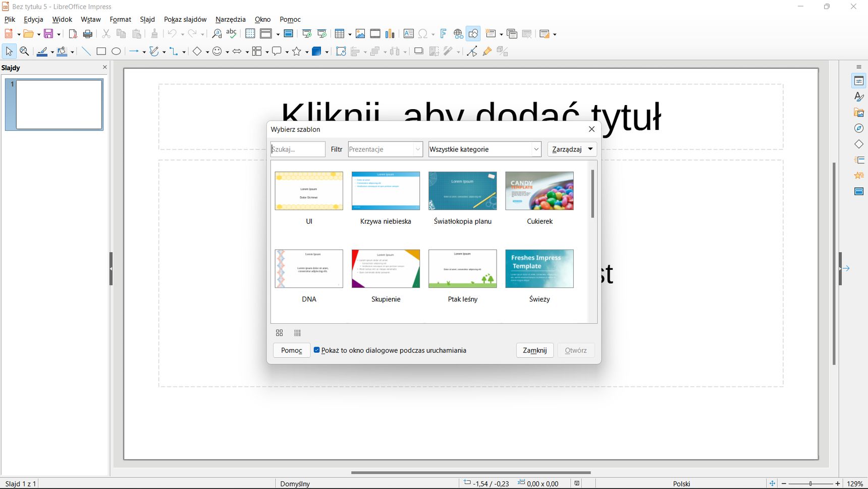Toggle Edit Points mode
868x489 pixels.
point(472,52)
